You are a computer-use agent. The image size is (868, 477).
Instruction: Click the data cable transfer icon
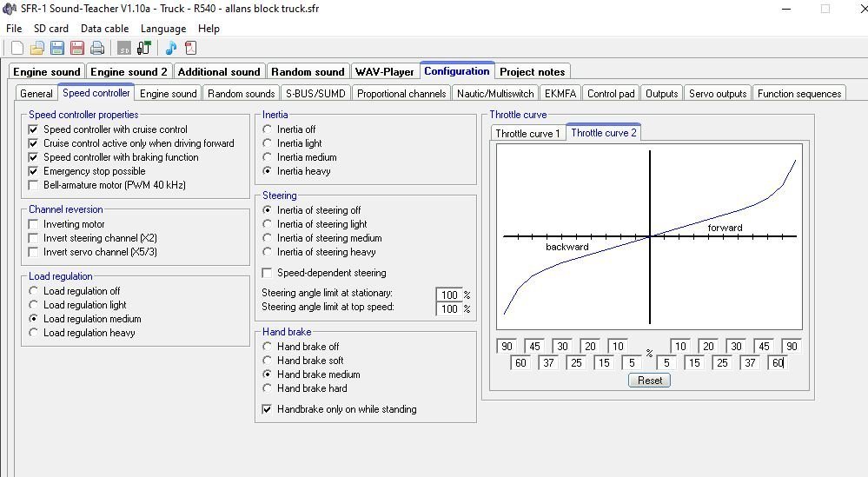[x=143, y=48]
